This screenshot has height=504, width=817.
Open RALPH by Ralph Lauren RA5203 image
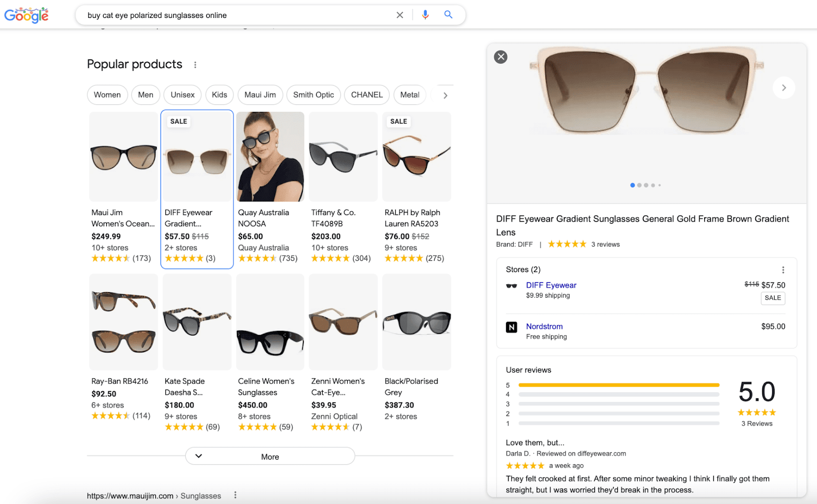click(x=417, y=157)
